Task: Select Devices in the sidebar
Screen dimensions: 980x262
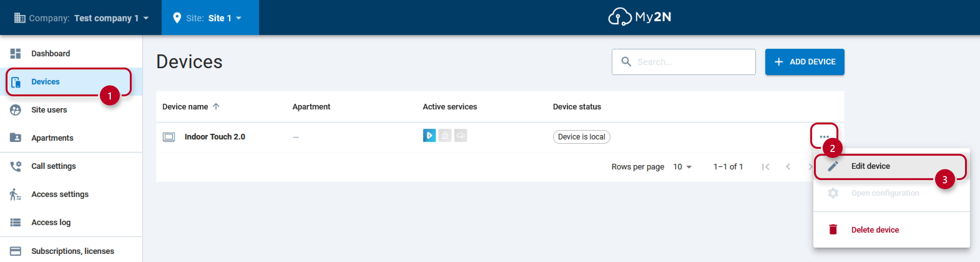Action: [x=71, y=82]
